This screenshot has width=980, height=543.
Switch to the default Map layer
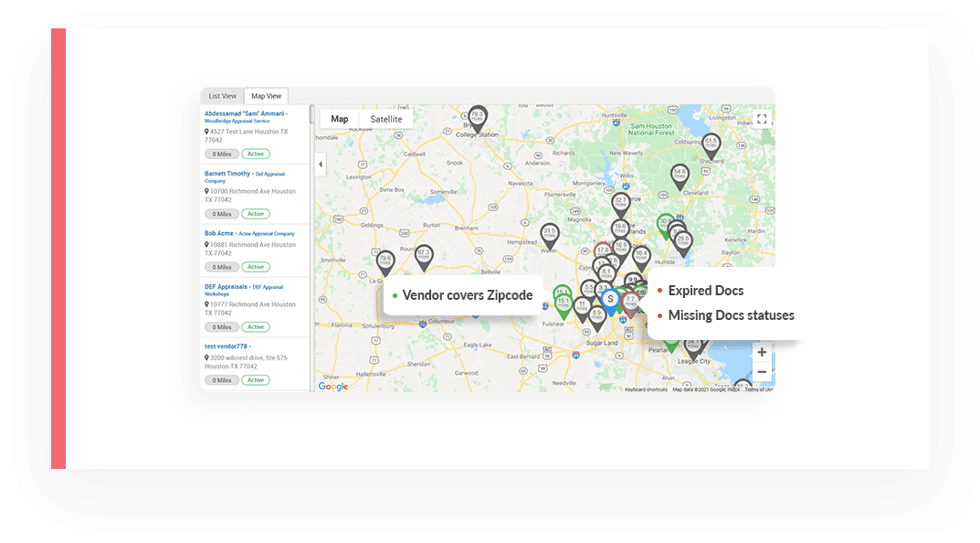coord(339,119)
